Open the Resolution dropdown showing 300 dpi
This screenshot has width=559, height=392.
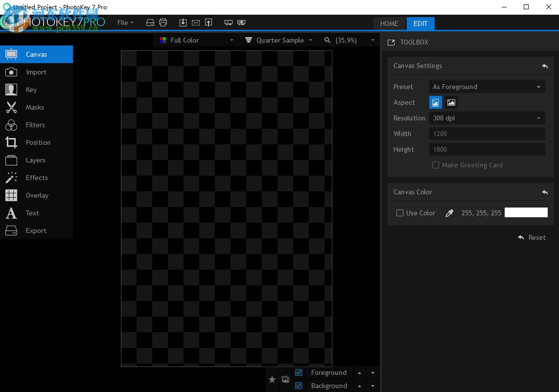click(487, 118)
